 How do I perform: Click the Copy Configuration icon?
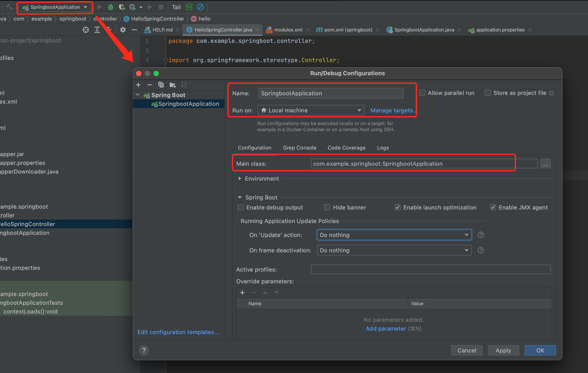[x=161, y=85]
